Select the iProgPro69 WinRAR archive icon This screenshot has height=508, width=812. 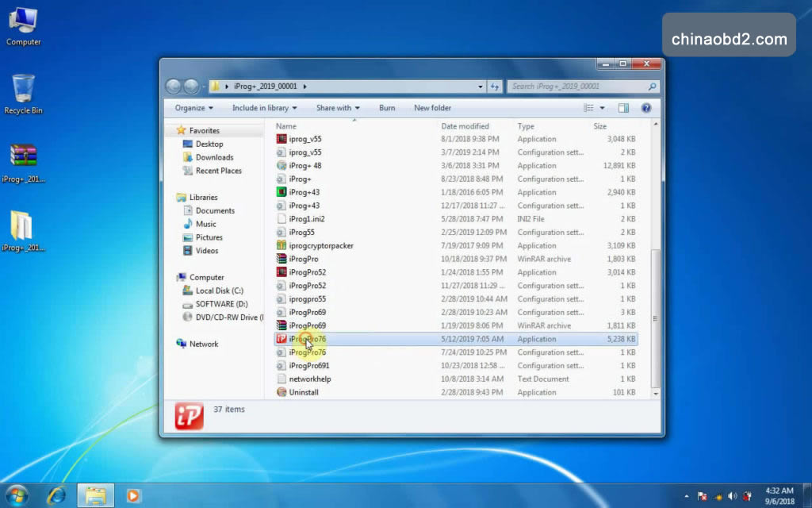point(282,325)
